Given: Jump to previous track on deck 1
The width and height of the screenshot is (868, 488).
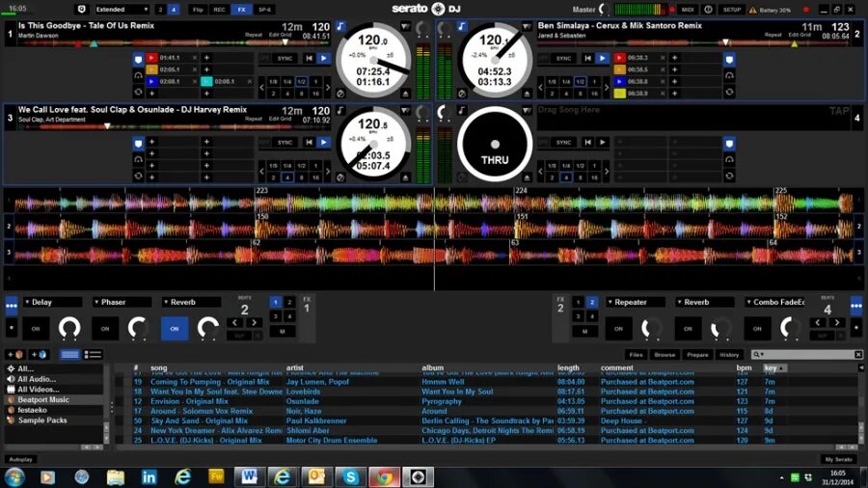Looking at the screenshot, I should coord(310,58).
